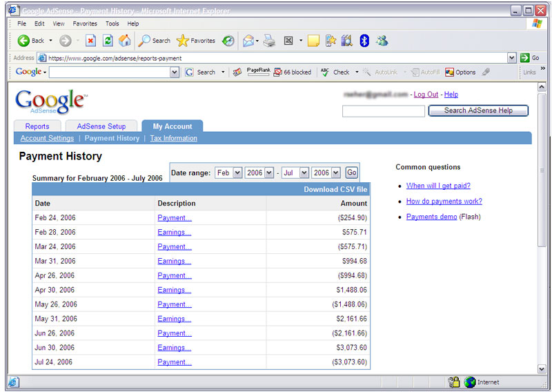Switch to the Reports tab
552x392 pixels.
[x=37, y=126]
